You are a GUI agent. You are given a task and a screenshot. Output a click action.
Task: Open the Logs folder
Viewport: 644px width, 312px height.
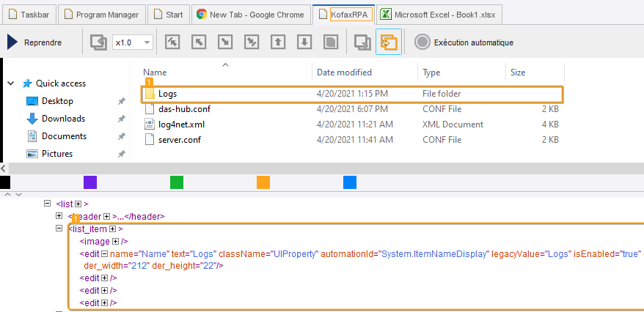point(167,94)
